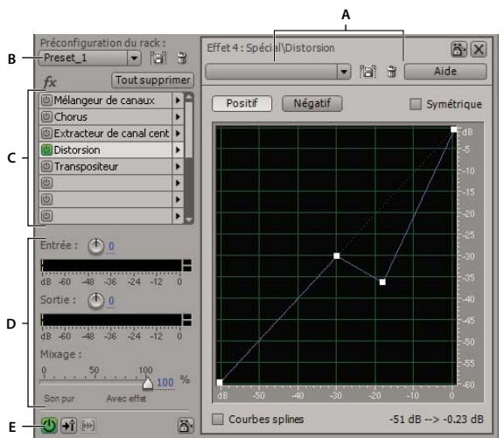Viewport: 504px width, 438px height.
Task: Click the '-51 dB --> -0.23 dB' readout
Action: tap(436, 419)
